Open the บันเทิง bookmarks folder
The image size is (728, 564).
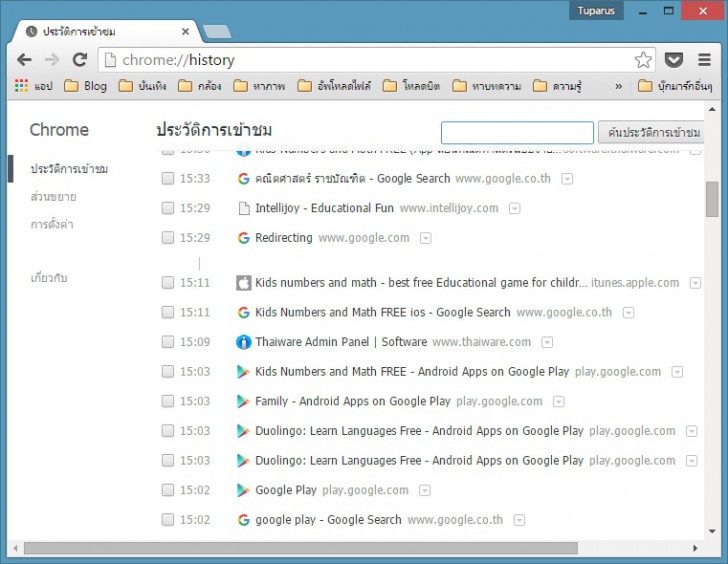tap(142, 86)
